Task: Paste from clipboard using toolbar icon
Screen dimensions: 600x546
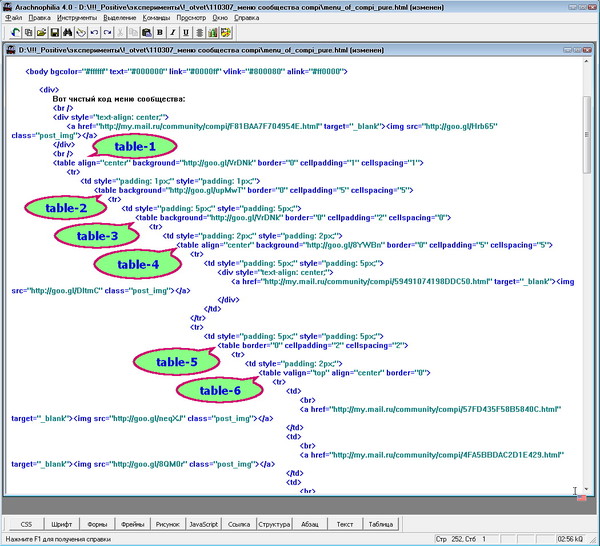Action: (147, 33)
